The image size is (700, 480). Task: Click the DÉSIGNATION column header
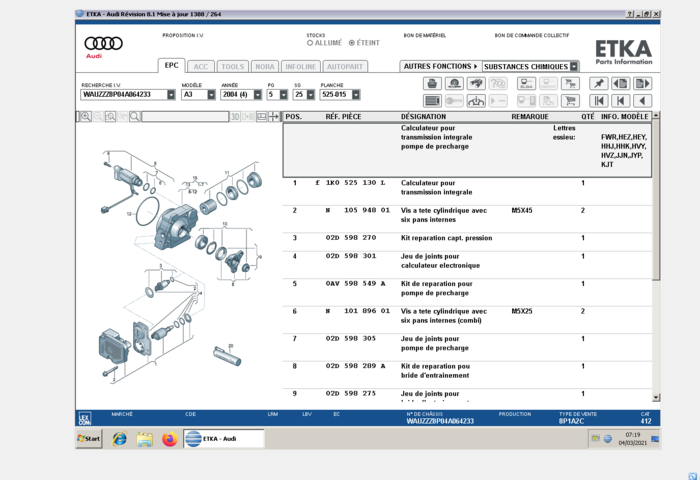pos(423,117)
